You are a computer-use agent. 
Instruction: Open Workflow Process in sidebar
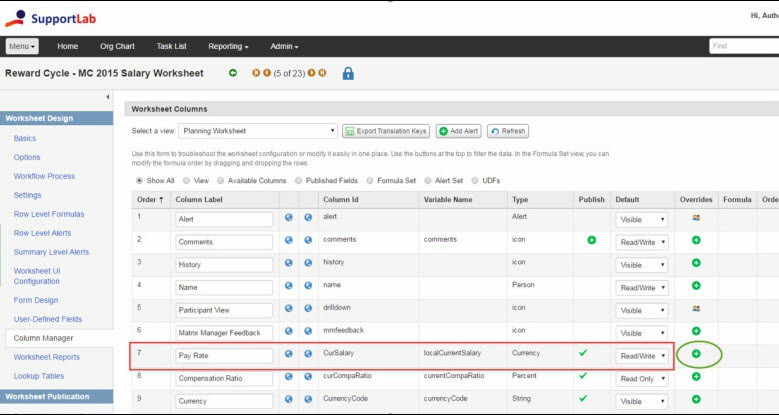pyautogui.click(x=44, y=176)
